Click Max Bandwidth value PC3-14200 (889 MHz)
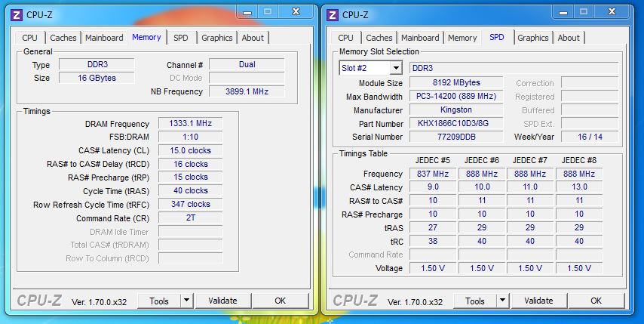 pos(456,97)
